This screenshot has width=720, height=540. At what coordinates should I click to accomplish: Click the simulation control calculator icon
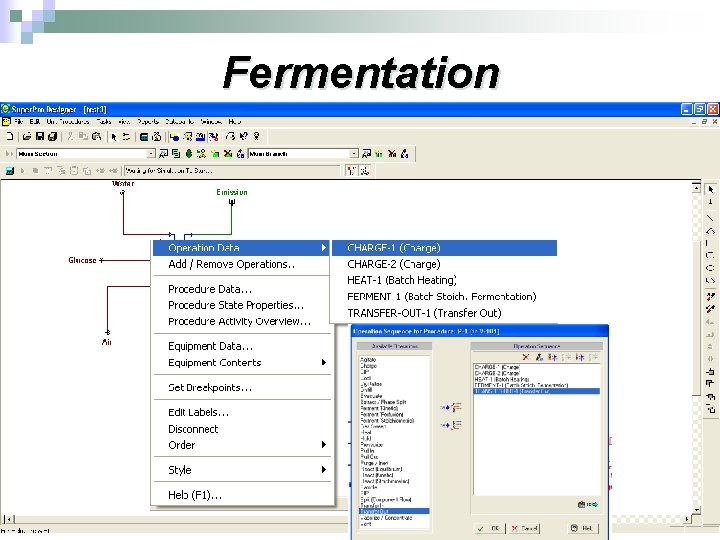coord(10,171)
